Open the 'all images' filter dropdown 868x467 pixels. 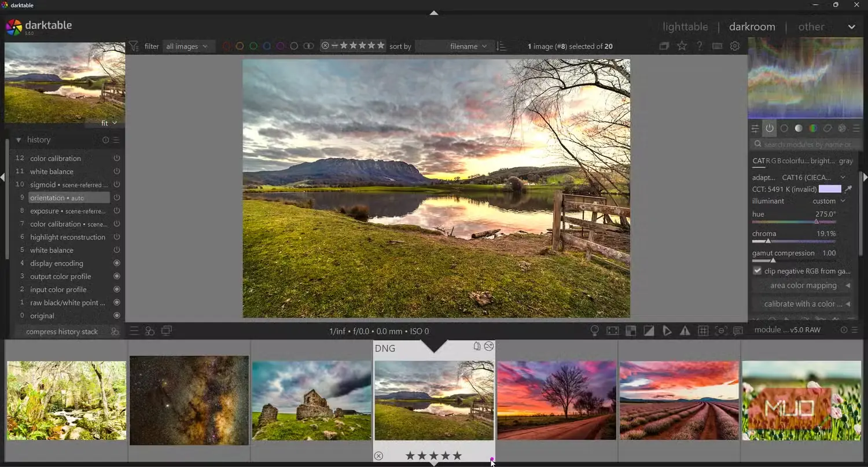tap(187, 46)
